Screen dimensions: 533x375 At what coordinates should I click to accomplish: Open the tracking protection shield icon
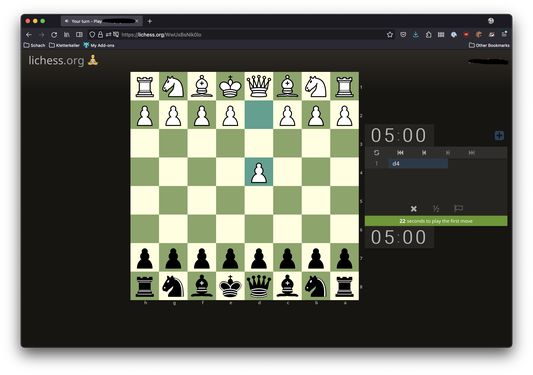(92, 34)
